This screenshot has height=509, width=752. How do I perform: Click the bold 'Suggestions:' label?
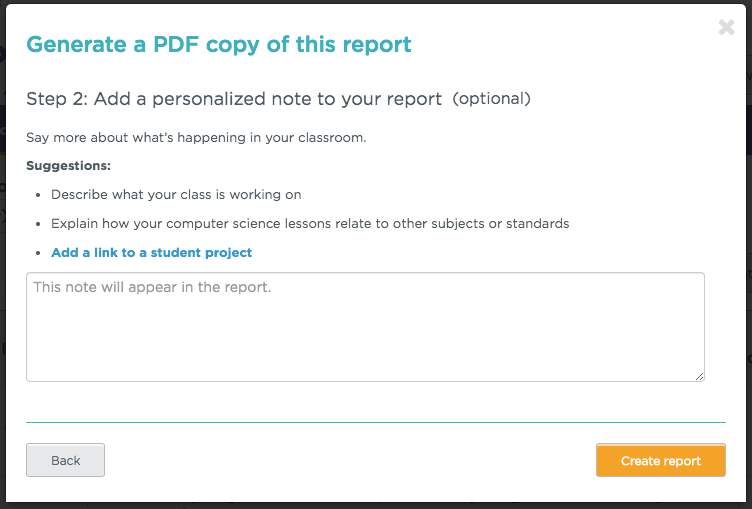69,166
